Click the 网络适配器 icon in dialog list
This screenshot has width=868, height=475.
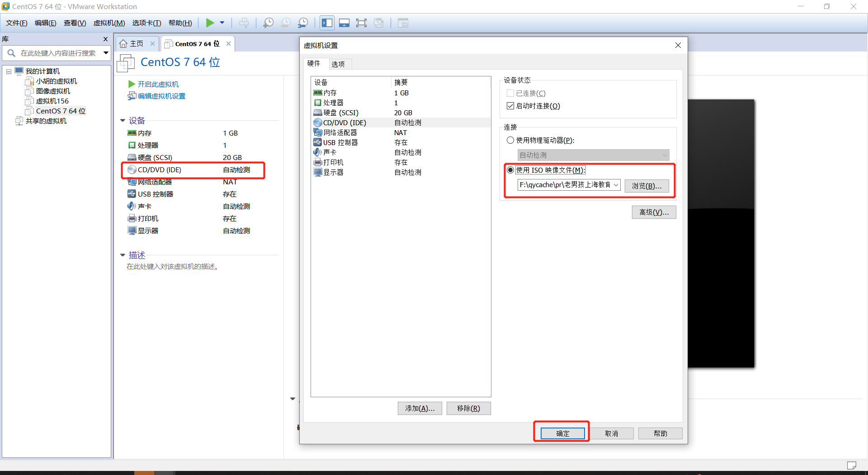pos(318,132)
